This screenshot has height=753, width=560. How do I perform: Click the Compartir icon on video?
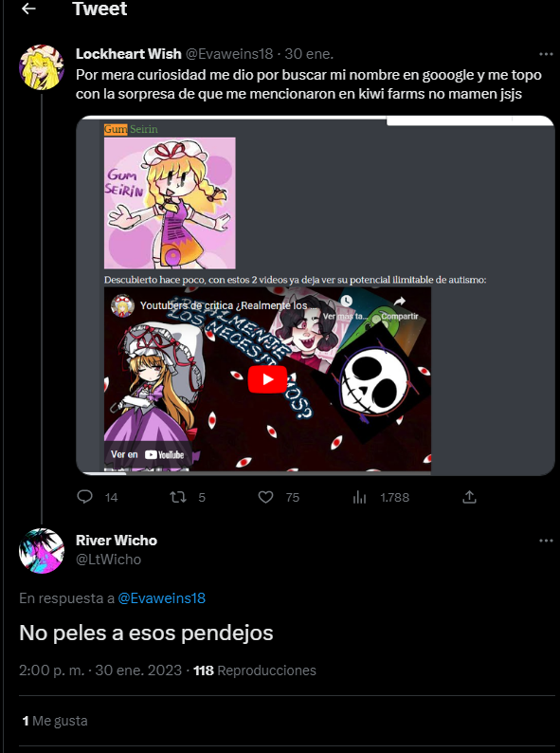pyautogui.click(x=400, y=301)
